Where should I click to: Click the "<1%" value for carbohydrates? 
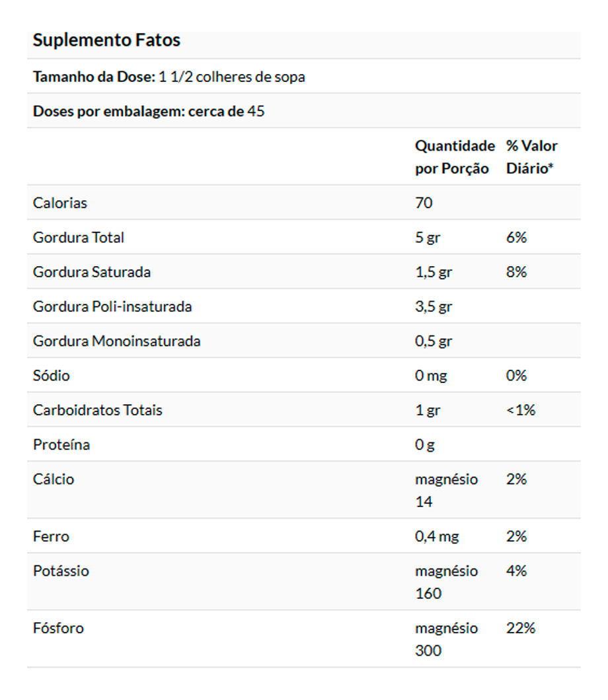(x=521, y=410)
